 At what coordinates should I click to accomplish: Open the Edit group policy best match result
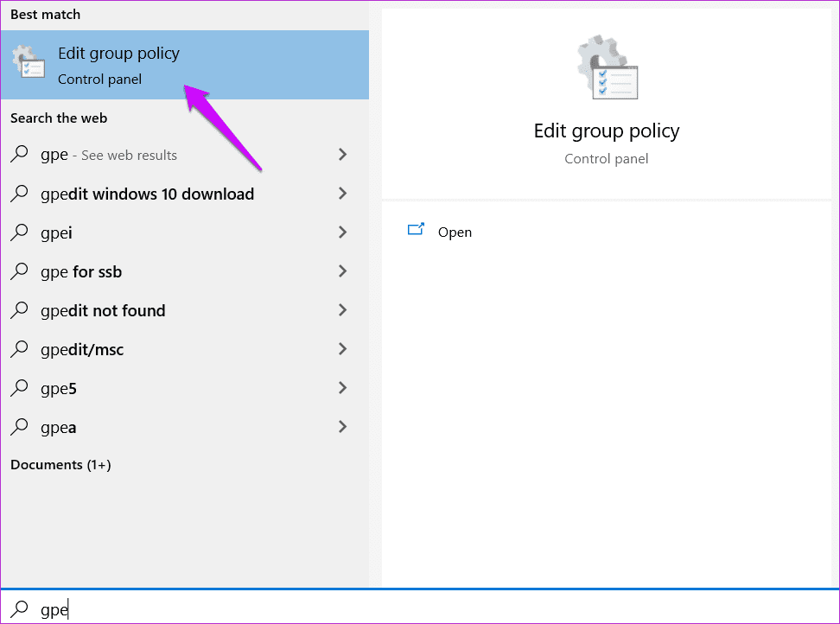(x=184, y=65)
